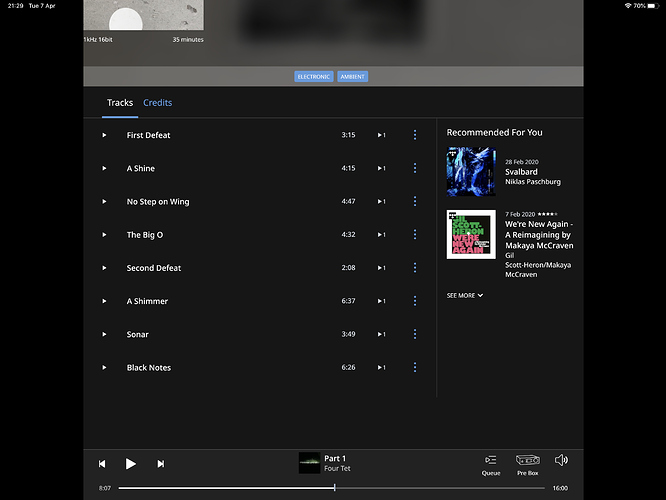666x500 pixels.
Task: Open the volume control
Action: coord(561,460)
